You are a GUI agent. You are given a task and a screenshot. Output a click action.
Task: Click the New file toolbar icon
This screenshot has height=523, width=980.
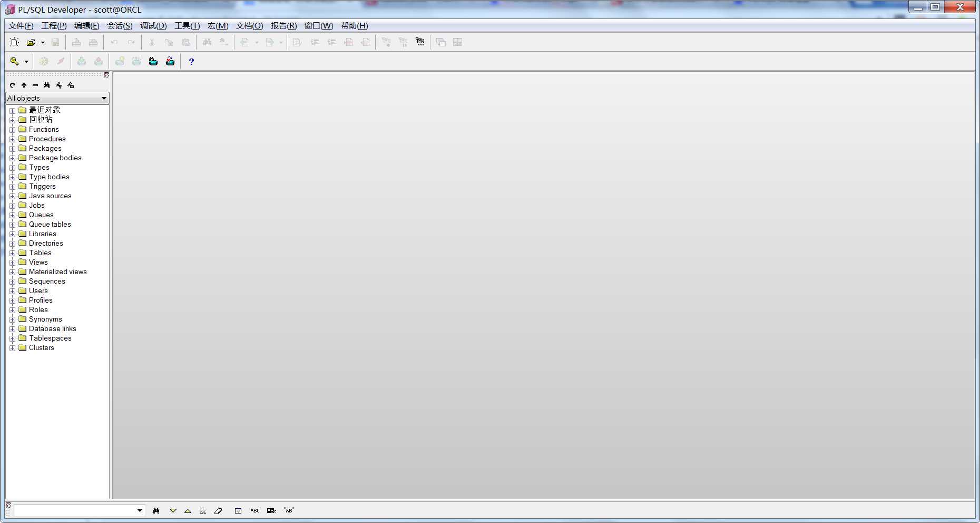point(14,42)
